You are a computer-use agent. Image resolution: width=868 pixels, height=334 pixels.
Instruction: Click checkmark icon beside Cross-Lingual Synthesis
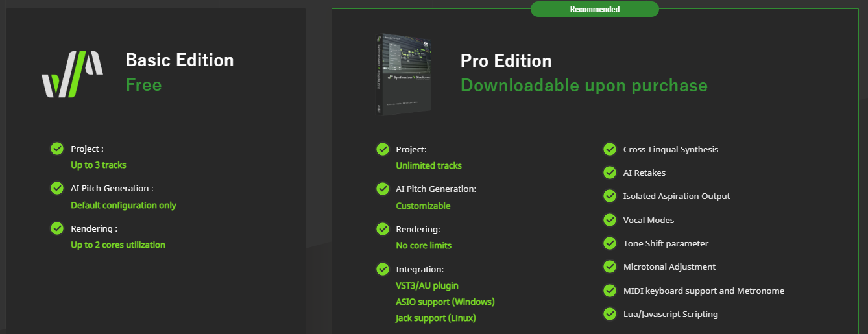610,149
